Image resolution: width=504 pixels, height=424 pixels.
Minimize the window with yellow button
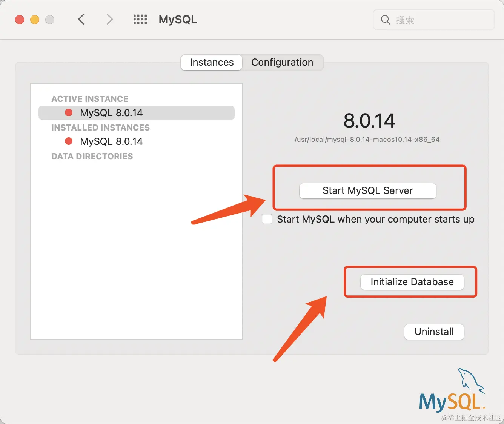pyautogui.click(x=35, y=20)
